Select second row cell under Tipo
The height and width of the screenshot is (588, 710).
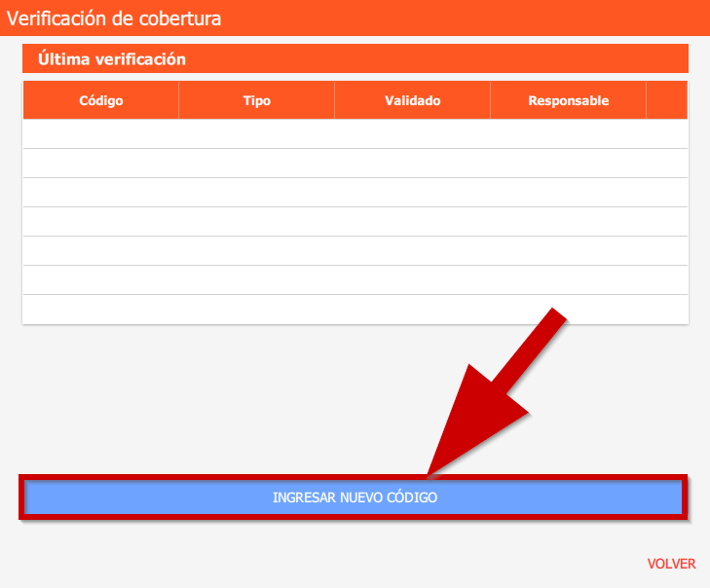pos(256,164)
